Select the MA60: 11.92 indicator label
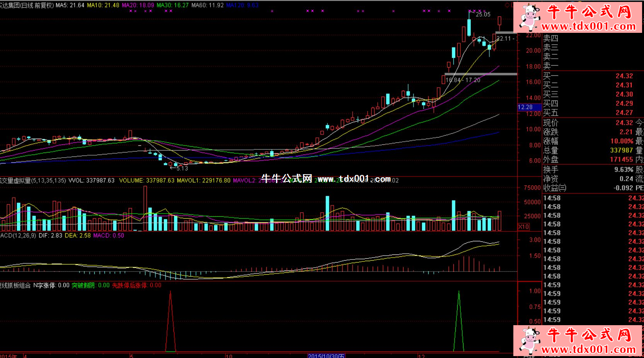This screenshot has width=644, height=358. (208, 5)
